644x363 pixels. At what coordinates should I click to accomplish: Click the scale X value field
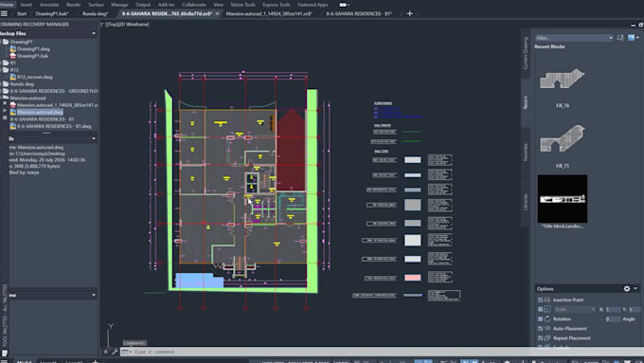coord(613,309)
